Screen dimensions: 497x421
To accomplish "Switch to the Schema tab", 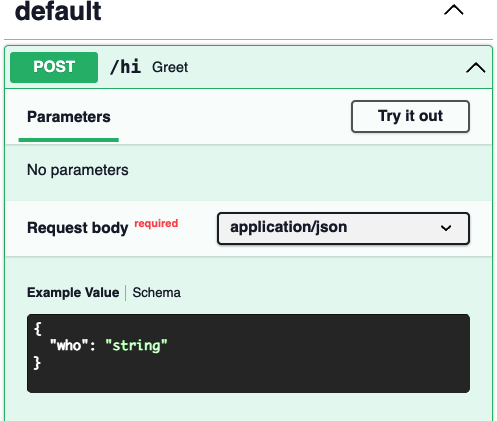I will (157, 293).
